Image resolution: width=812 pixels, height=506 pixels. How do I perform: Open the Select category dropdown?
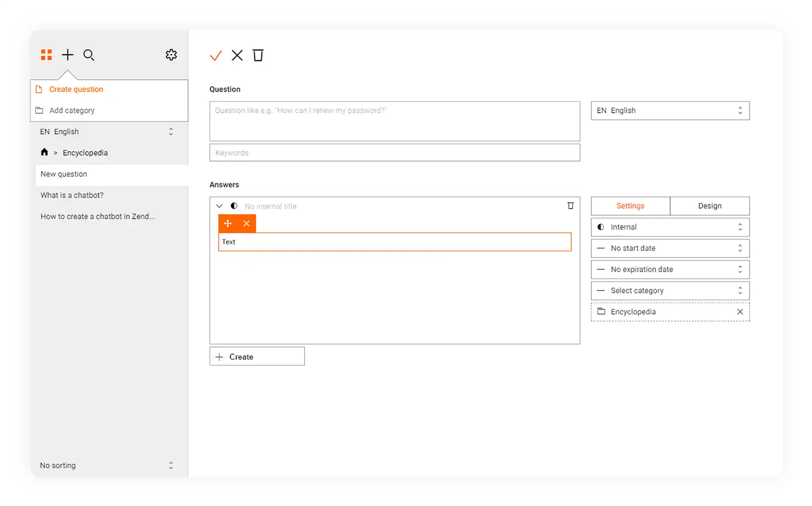point(670,291)
